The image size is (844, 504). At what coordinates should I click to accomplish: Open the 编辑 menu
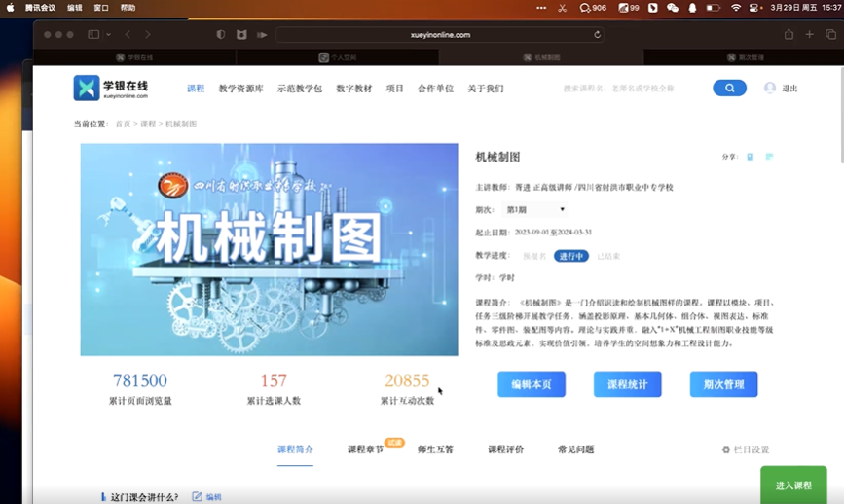click(75, 8)
